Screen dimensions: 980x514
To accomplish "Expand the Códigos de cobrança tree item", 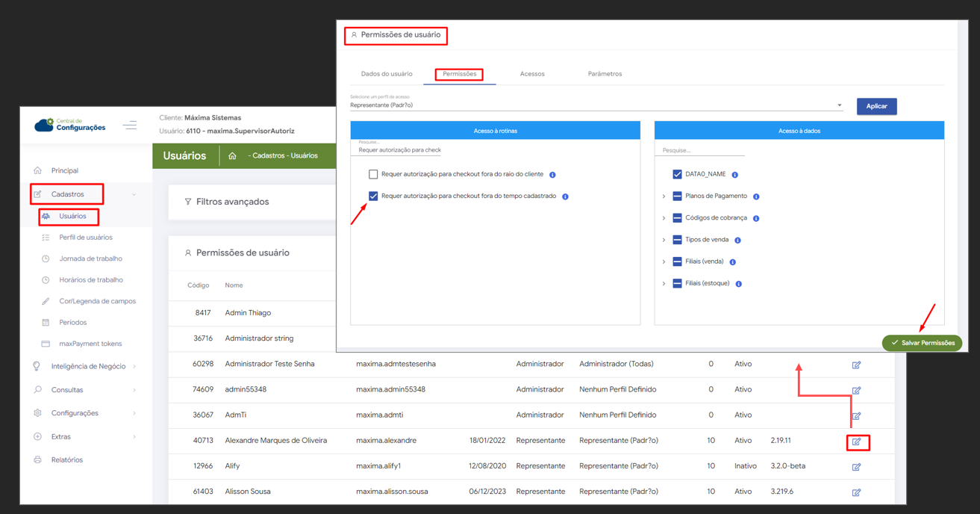I will (x=664, y=218).
